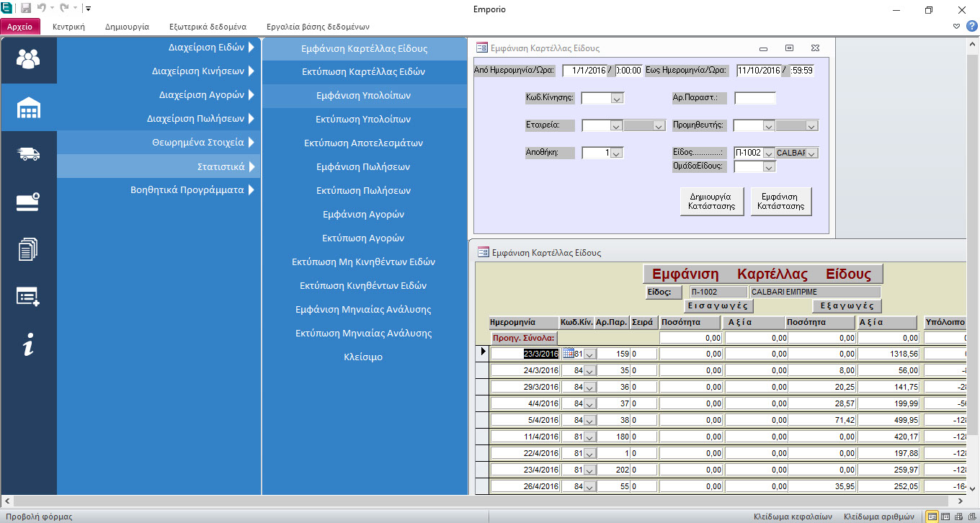Expand the ΟμάδαΕίδους dropdown list

[x=769, y=167]
